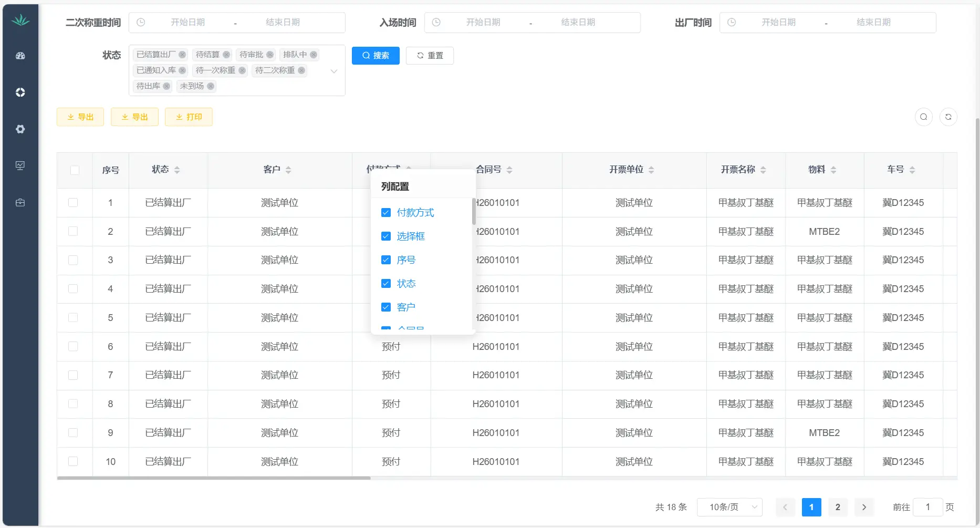The width and height of the screenshot is (980, 528).
Task: Click the 入场时间 start date field
Action: coord(483,23)
